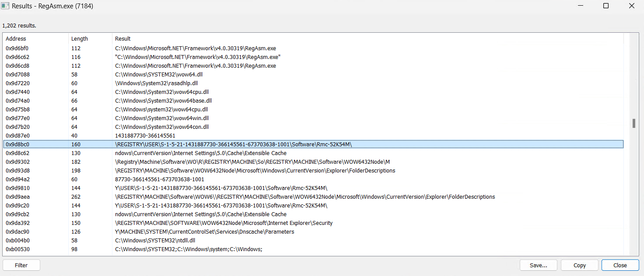The image size is (644, 276).
Task: Select the ntdll.dll result row
Action: pos(155,240)
